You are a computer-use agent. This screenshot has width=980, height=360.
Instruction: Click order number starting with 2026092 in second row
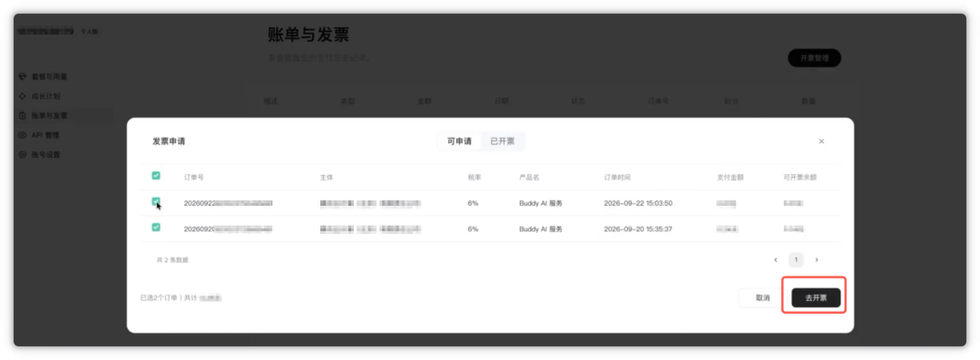pyautogui.click(x=228, y=229)
